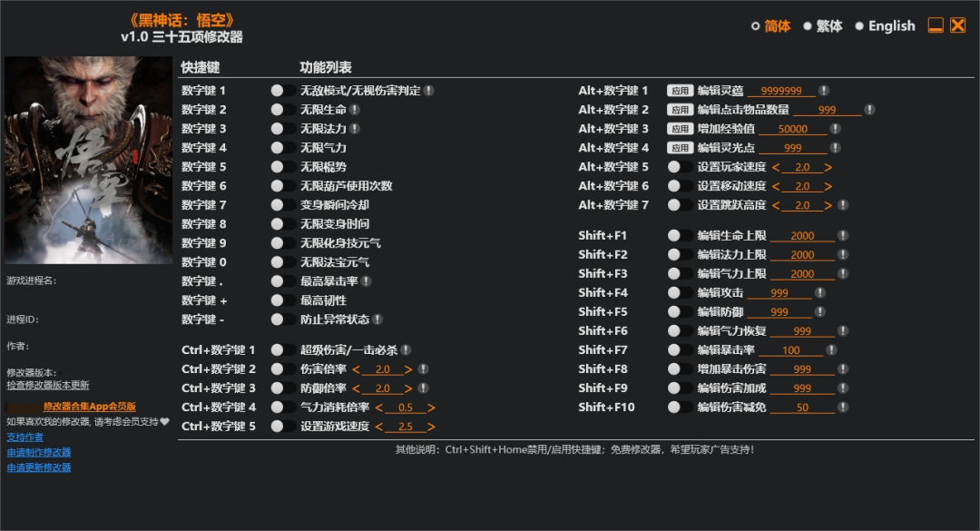Open 修改器合集App会员版 link
The height and width of the screenshot is (531, 980).
pos(89,407)
